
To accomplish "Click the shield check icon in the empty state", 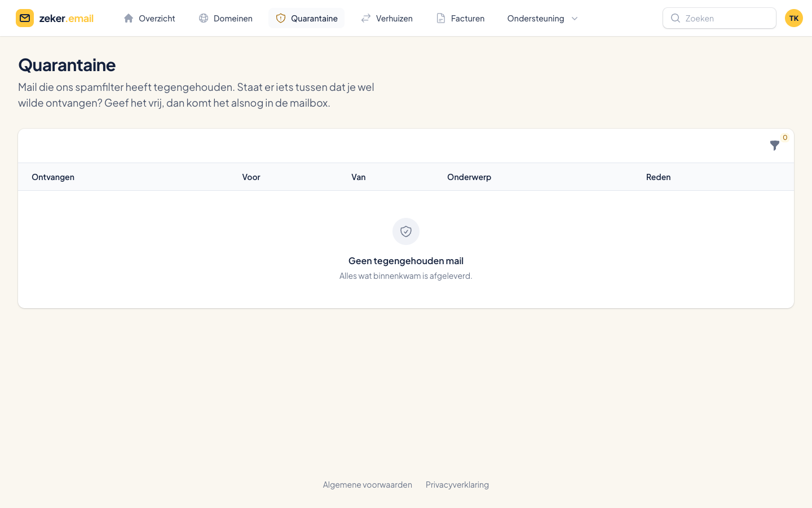I will pyautogui.click(x=406, y=231).
